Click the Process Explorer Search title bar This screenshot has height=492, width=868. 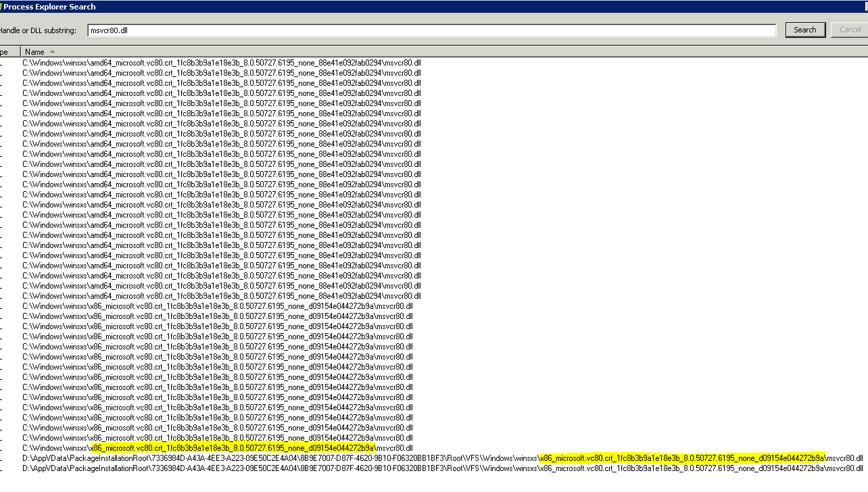(434, 7)
